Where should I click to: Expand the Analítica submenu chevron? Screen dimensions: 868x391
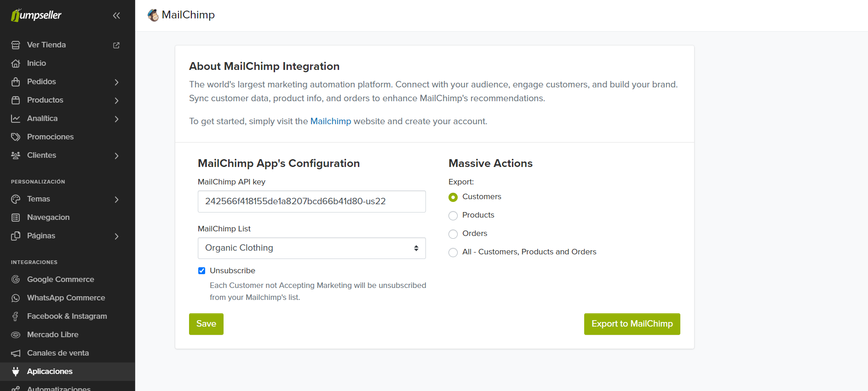(116, 119)
